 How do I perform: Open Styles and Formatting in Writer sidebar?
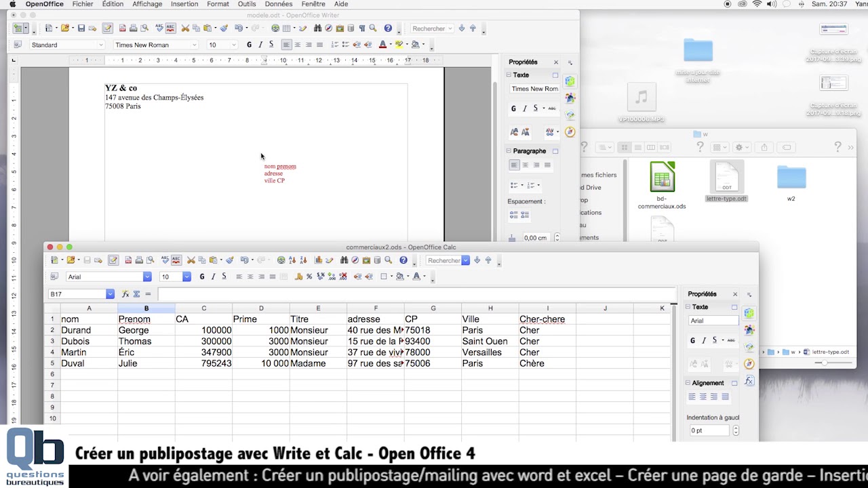(x=570, y=98)
